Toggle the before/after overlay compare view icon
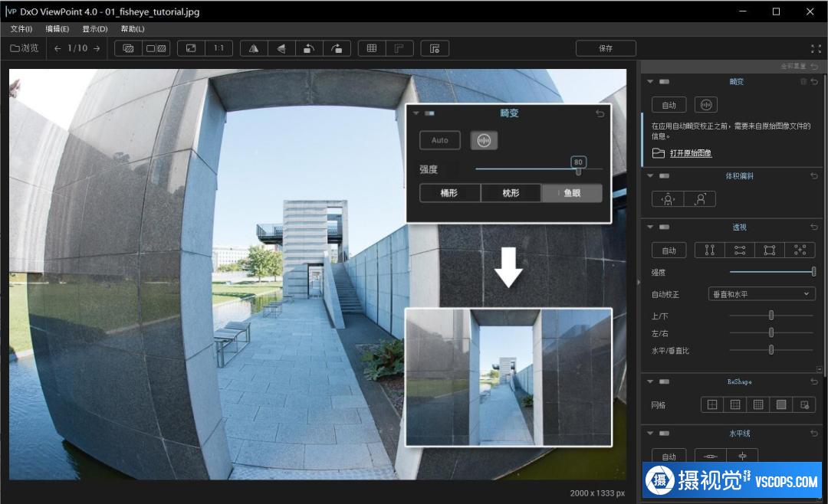This screenshot has width=828, height=504. (x=128, y=48)
